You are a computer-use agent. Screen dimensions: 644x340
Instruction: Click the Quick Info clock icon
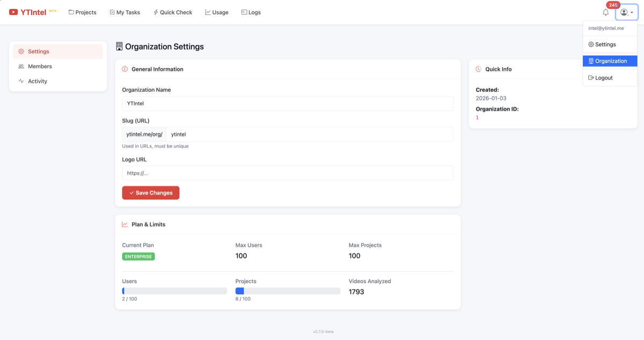tap(478, 69)
